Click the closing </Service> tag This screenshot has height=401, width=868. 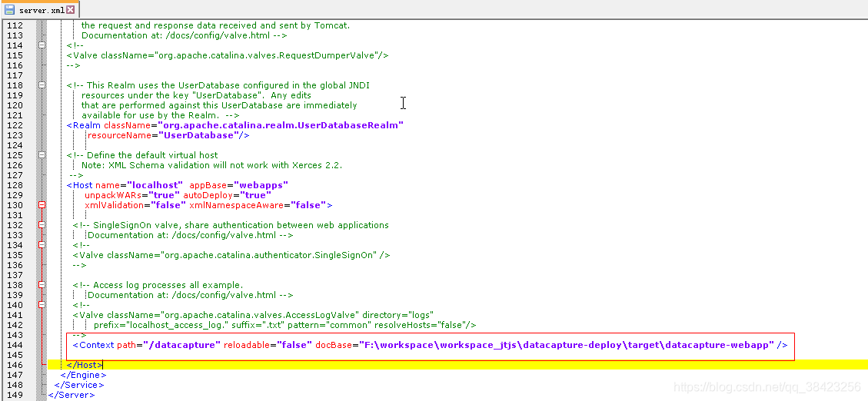coord(79,384)
